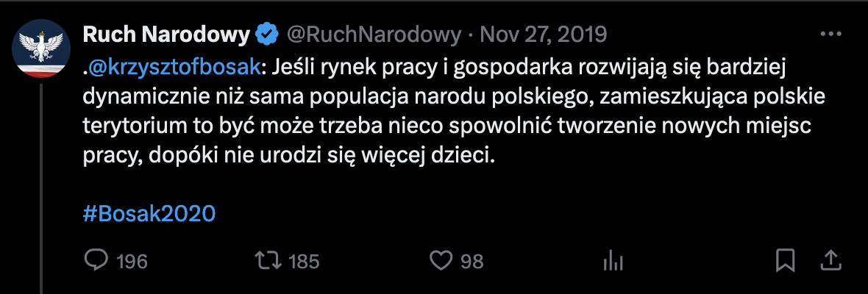Image resolution: width=868 pixels, height=294 pixels.
Task: Reply to the Ruch Narodowy tweet
Action: tap(96, 260)
